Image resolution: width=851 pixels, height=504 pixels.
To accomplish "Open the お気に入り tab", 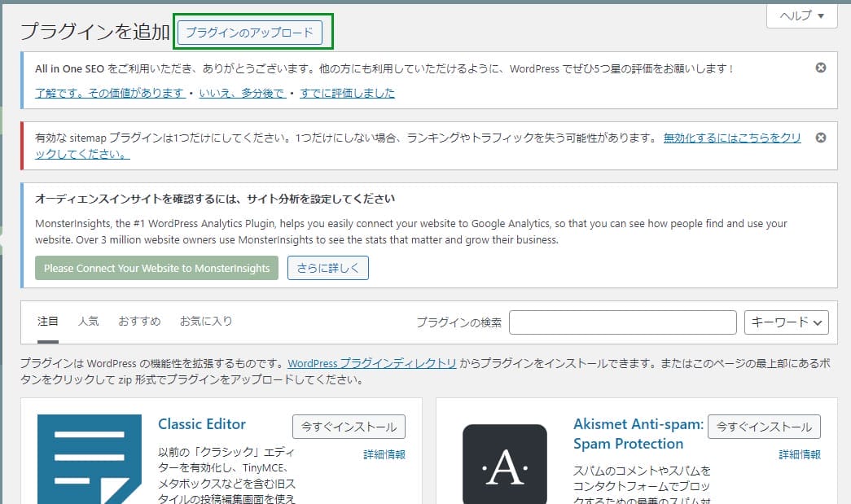I will (206, 321).
